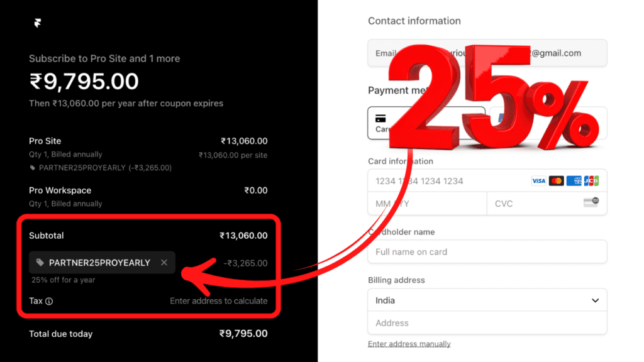Click the tag icon in coupon chip
Viewport: 644px width, 362px height.
coord(40,263)
